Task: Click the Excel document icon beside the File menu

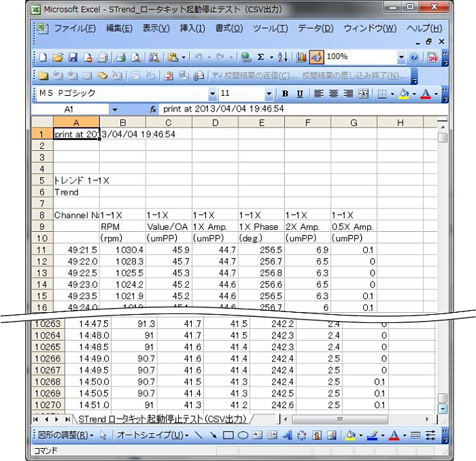Action: [43, 29]
